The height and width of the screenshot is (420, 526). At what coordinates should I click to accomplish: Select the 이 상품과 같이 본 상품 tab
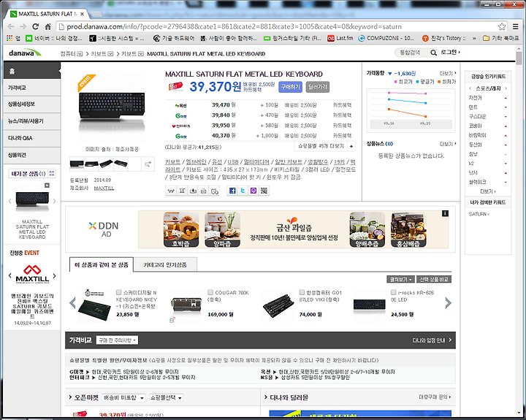[x=102, y=264]
